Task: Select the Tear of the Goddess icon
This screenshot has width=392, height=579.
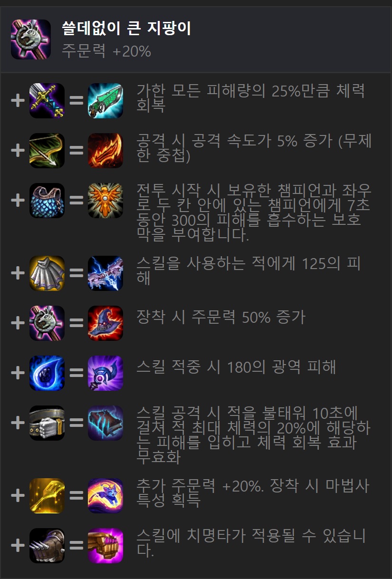Action: pyautogui.click(x=47, y=373)
